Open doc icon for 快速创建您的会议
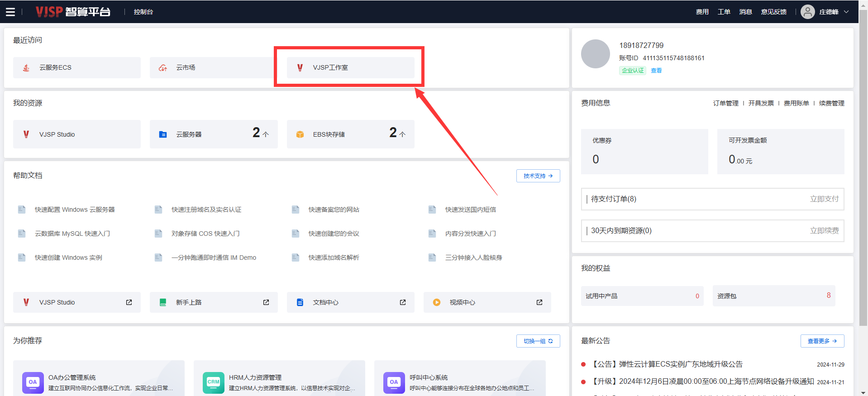Image resolution: width=868 pixels, height=396 pixels. tap(296, 234)
